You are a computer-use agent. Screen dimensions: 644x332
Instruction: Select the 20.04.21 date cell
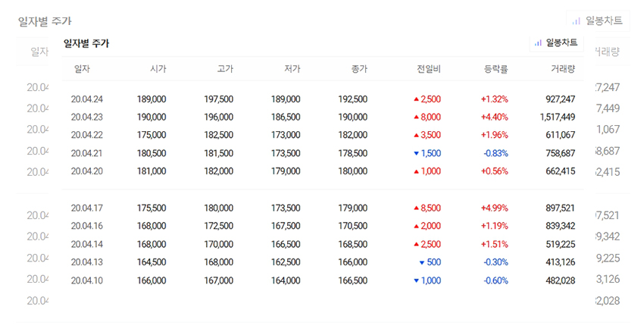[86, 153]
